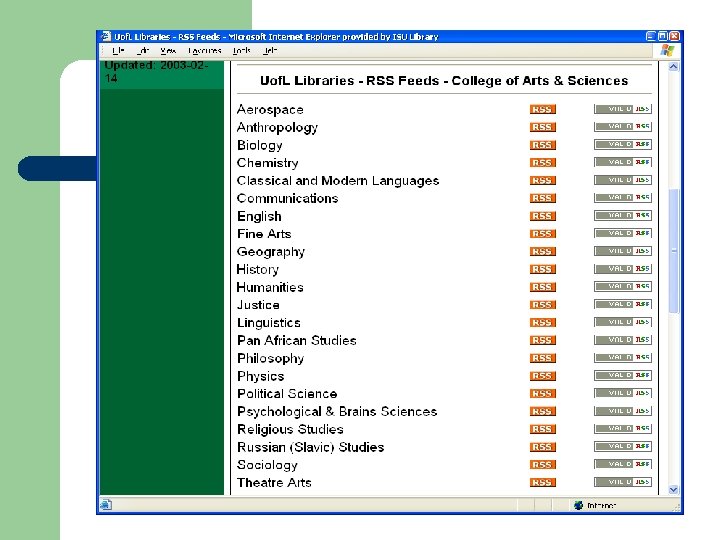Click the page heading UofL Libraries RSS Feeds
720x540 pixels.
(x=444, y=81)
